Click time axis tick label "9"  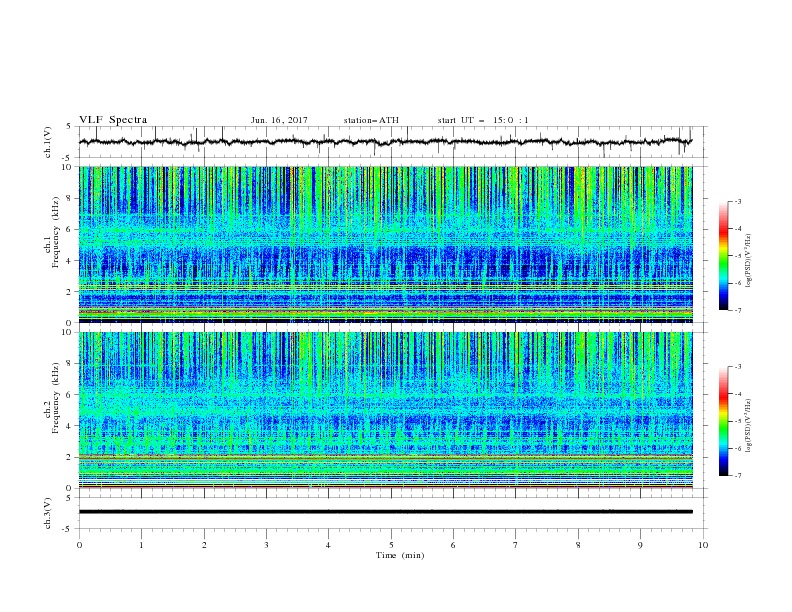[x=640, y=545]
